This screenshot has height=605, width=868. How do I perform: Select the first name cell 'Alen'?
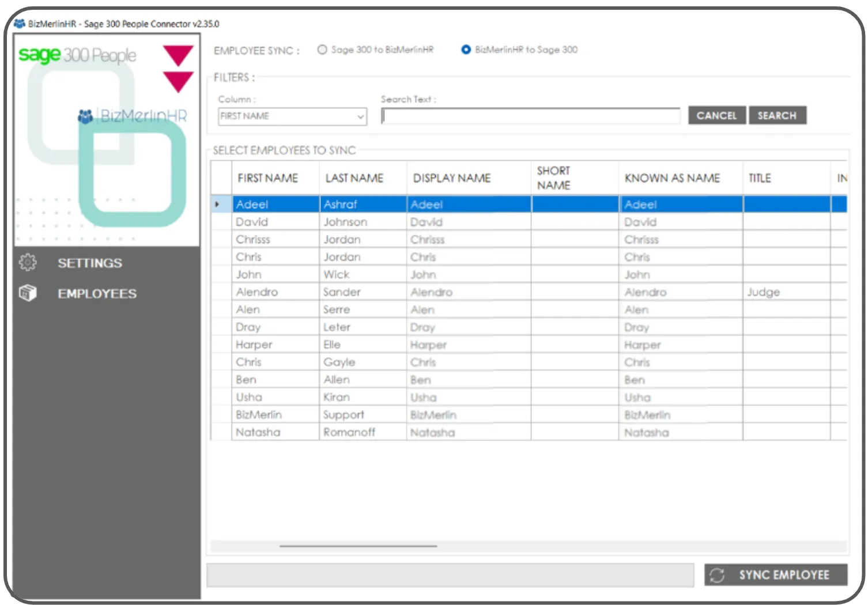(276, 309)
